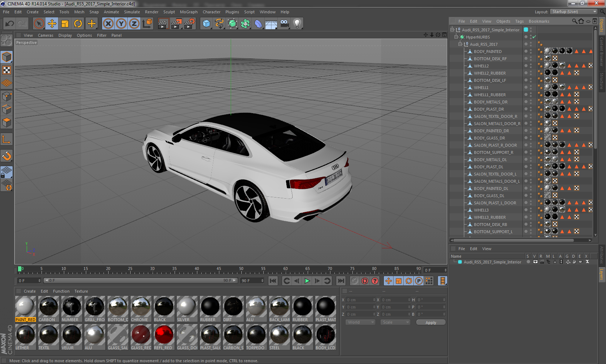The image size is (606, 364).
Task: Open the World coordinate mode dropdown
Action: click(x=361, y=322)
